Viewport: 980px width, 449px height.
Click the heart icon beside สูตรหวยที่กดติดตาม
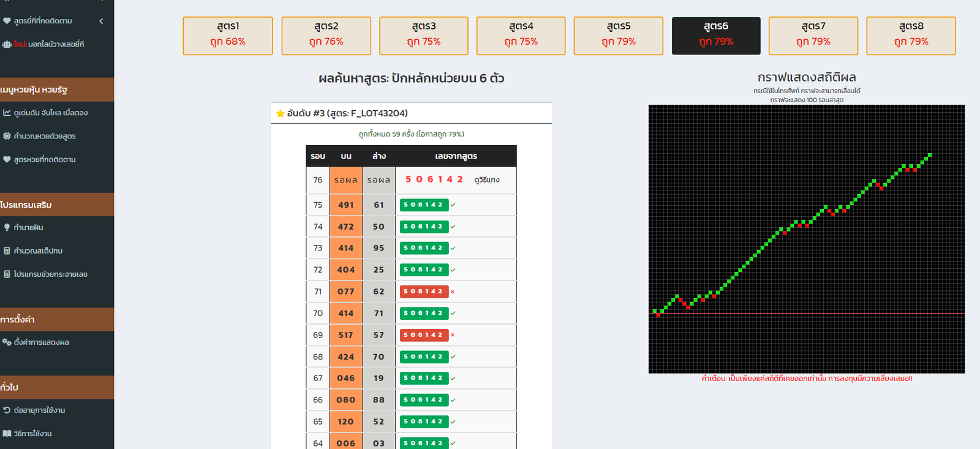tap(7, 159)
